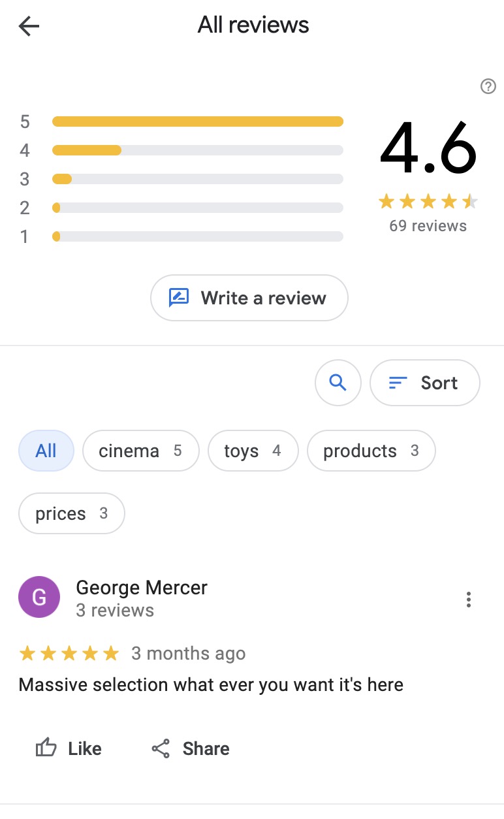Click the pencil icon in Write a review
Viewport: 504px width, 819px height.
(x=179, y=298)
